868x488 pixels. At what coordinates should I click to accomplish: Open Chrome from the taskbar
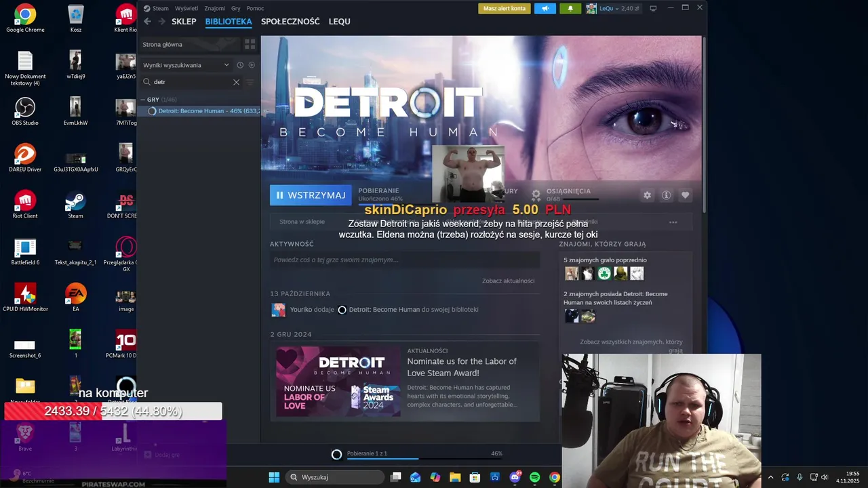554,477
